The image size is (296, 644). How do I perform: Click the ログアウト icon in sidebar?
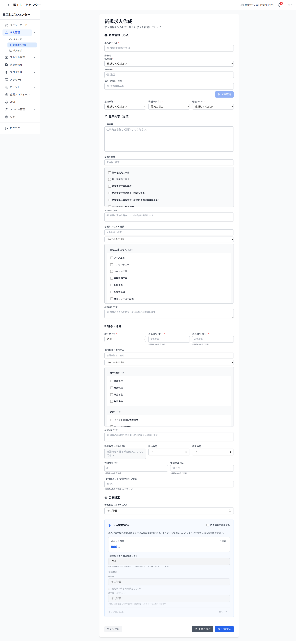pos(7,128)
